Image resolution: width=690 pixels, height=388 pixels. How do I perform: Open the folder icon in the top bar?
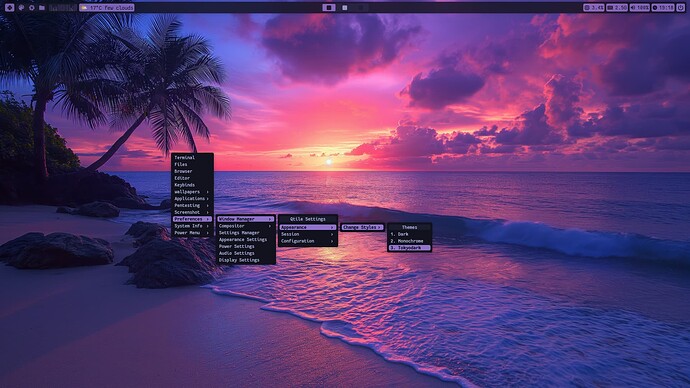[42, 7]
